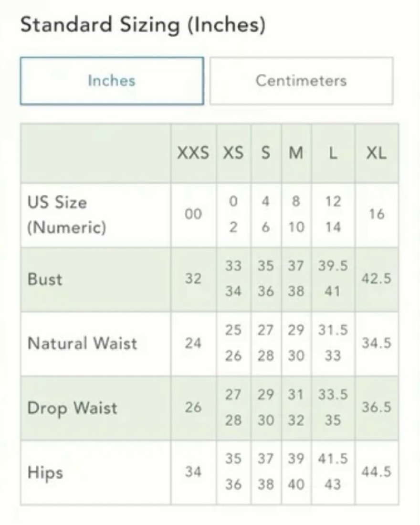Switch to the Centimeters tab

pos(301,81)
